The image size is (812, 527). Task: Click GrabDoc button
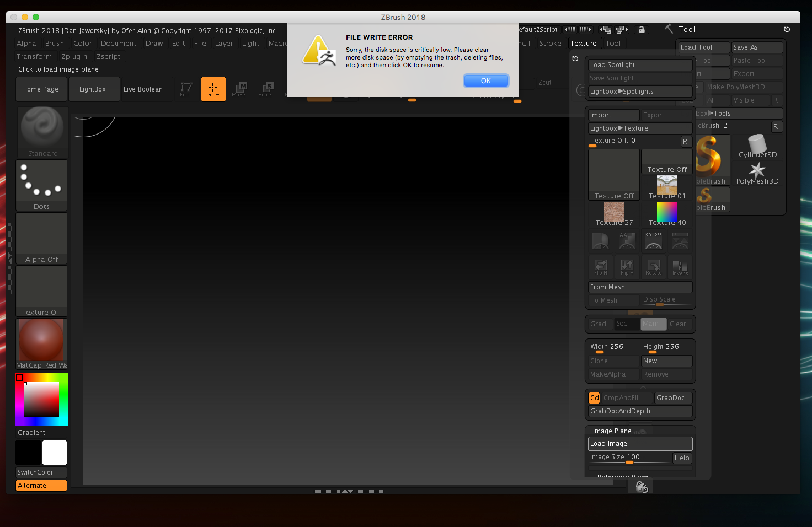point(673,398)
